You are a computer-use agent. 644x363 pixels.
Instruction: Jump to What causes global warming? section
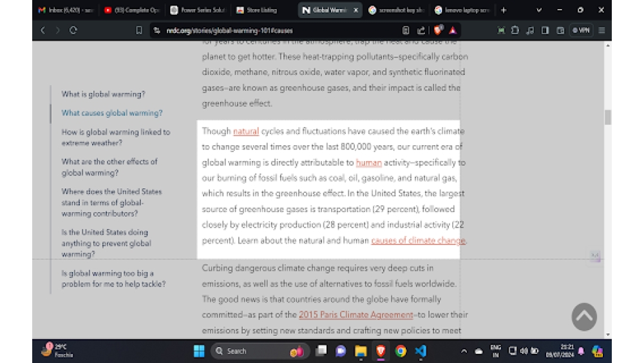111,113
